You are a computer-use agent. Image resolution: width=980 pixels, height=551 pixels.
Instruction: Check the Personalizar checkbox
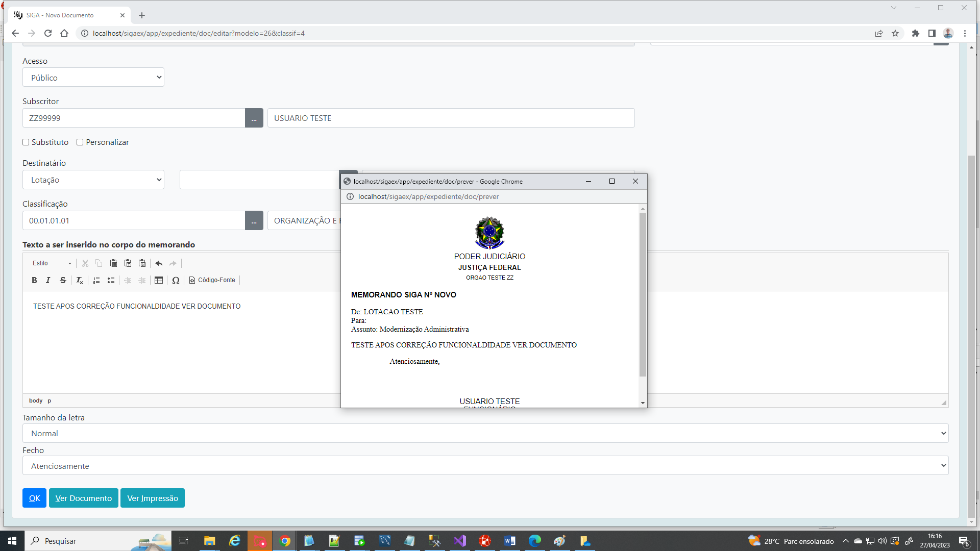click(x=80, y=142)
